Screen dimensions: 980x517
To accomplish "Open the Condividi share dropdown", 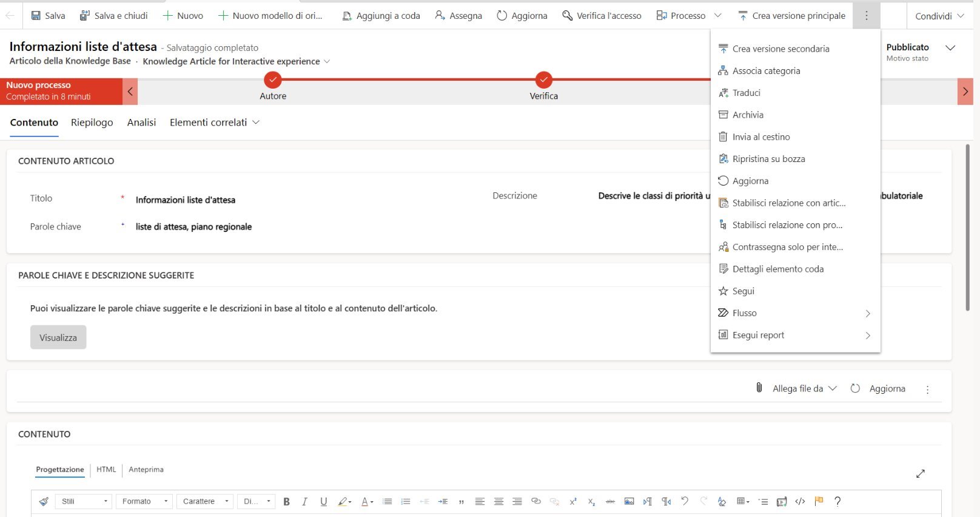I will [939, 16].
